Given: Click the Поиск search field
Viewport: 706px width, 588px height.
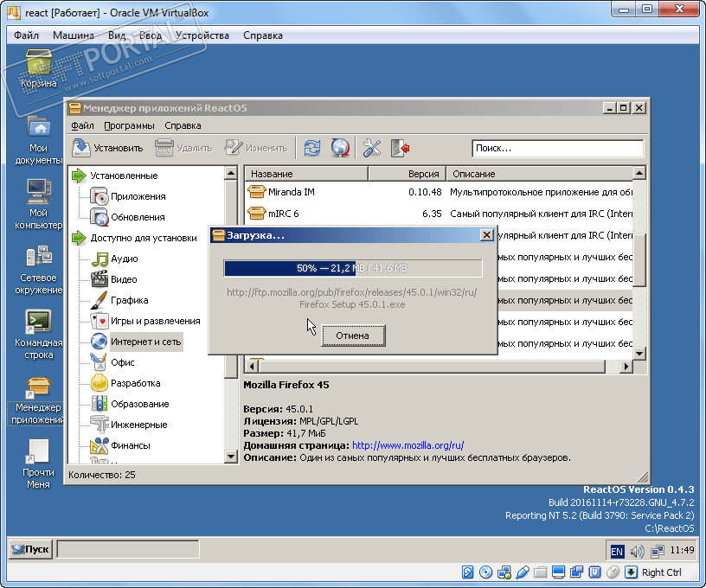Looking at the screenshot, I should (x=558, y=149).
